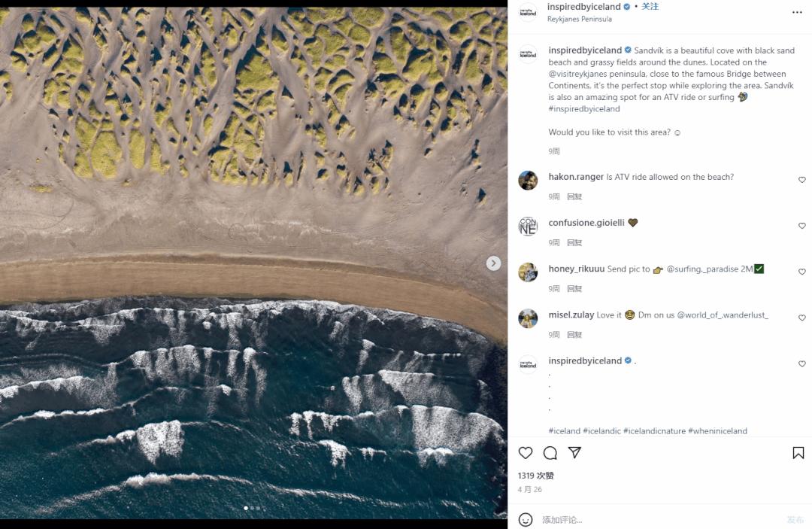Open @world_of_.wanderlust_ mention

click(x=723, y=315)
